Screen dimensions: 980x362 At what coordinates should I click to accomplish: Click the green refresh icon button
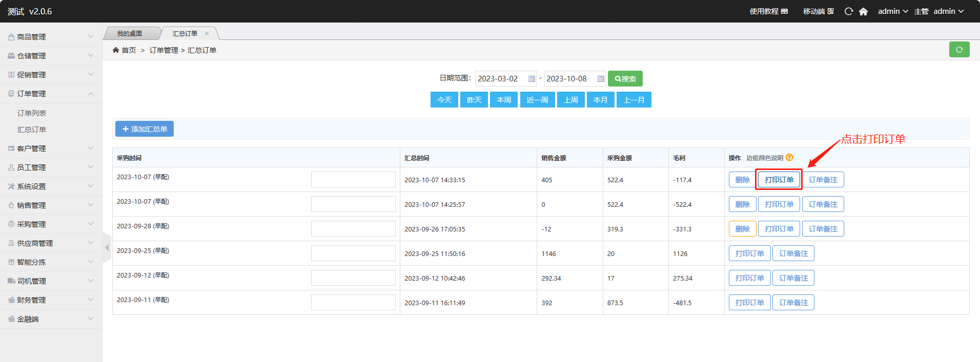pos(959,50)
